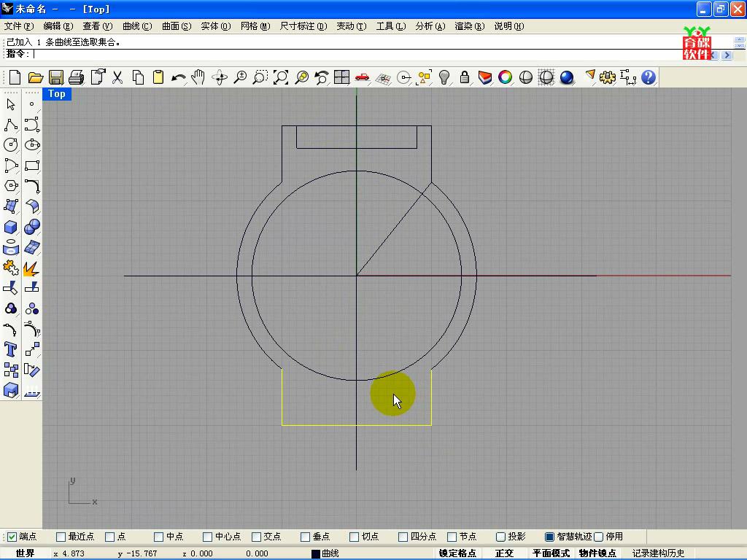Select the Pan hand tool
This screenshot has height=560, width=747.
pyautogui.click(x=198, y=77)
